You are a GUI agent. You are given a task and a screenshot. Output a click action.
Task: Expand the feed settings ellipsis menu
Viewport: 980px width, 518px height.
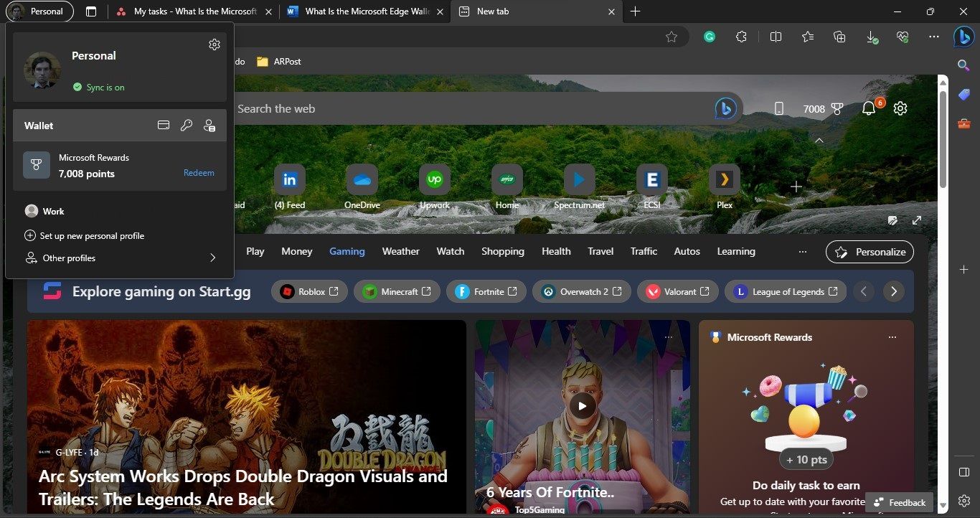pyautogui.click(x=803, y=251)
